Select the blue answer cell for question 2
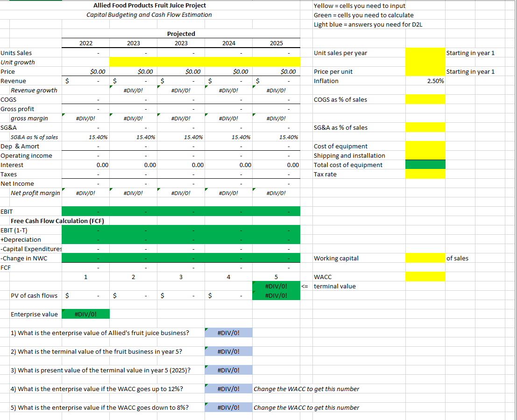The image size is (517, 420). pos(228,351)
